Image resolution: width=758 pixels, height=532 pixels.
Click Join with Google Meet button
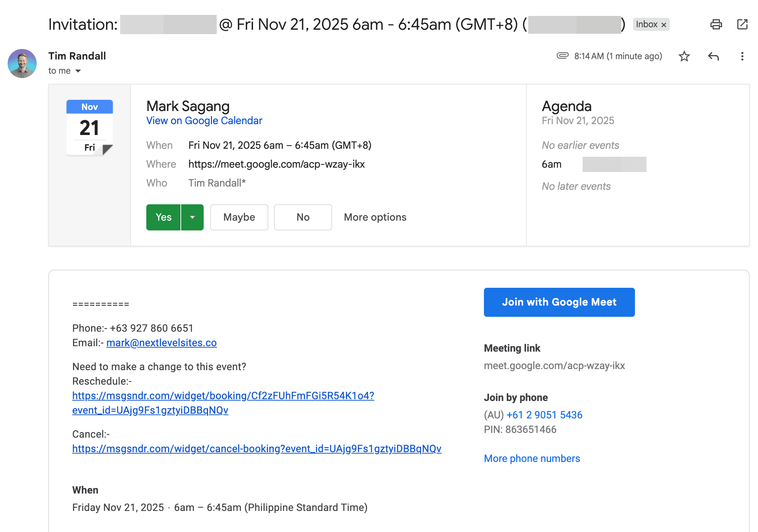[x=559, y=302]
